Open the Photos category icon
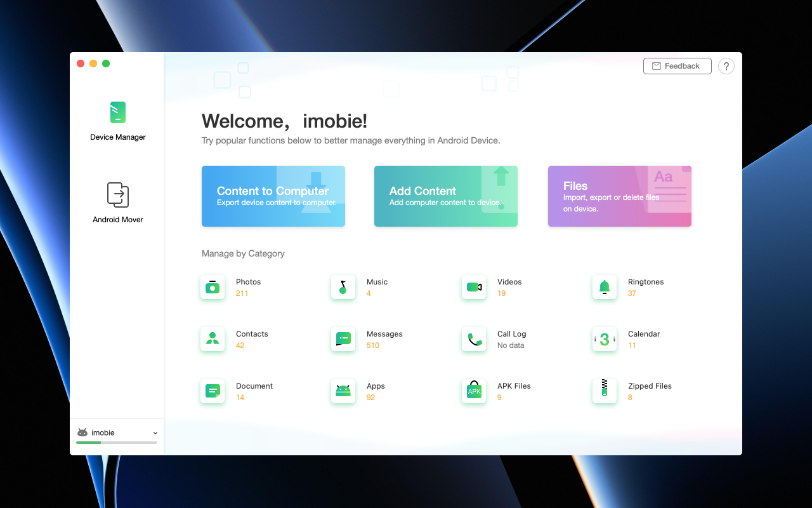 click(x=213, y=288)
